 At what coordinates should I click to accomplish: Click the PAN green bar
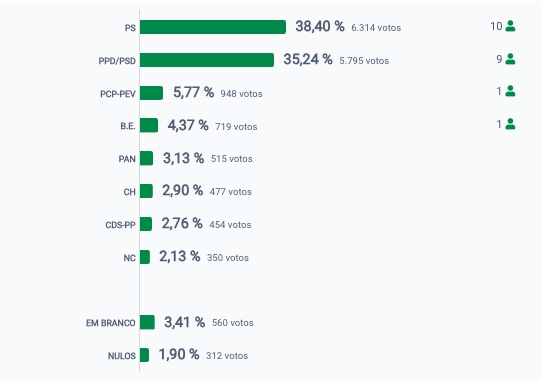click(146, 158)
